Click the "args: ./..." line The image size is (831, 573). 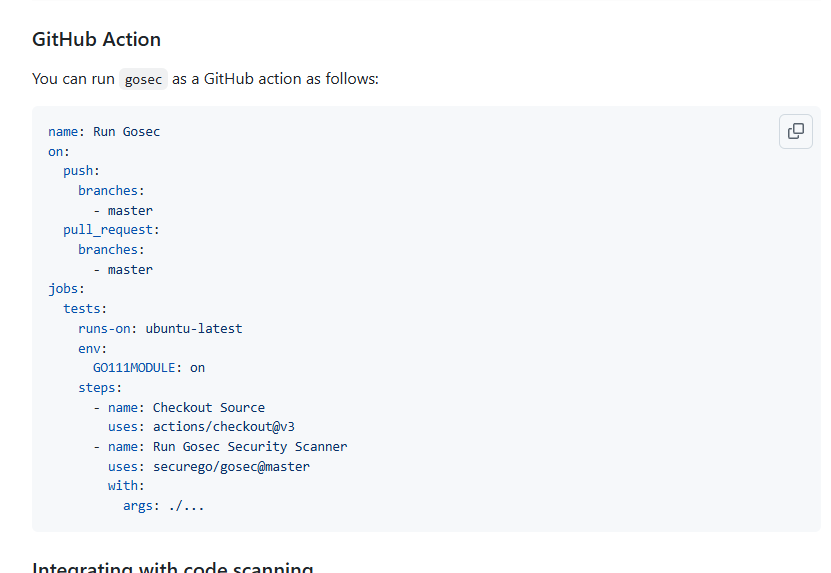164,506
